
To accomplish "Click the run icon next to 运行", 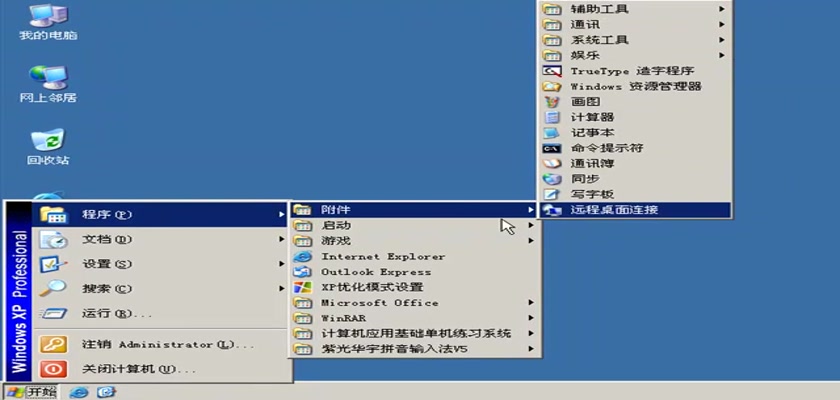I will pos(54,313).
